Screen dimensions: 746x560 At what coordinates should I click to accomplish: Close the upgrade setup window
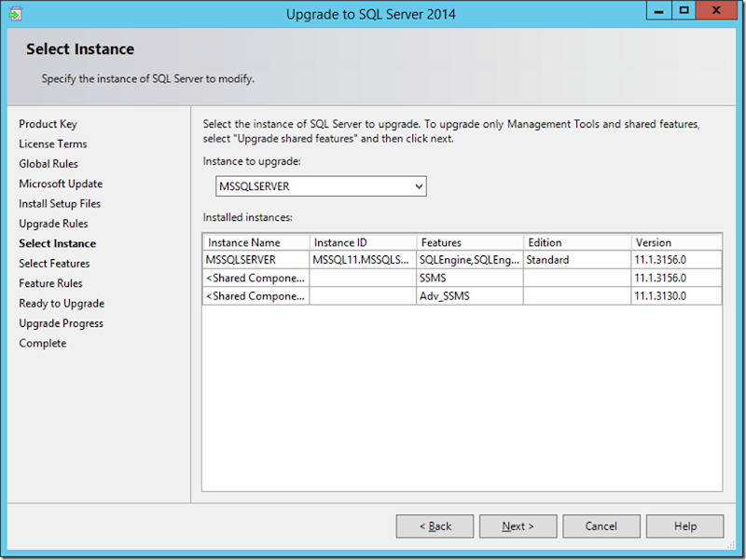(x=716, y=10)
